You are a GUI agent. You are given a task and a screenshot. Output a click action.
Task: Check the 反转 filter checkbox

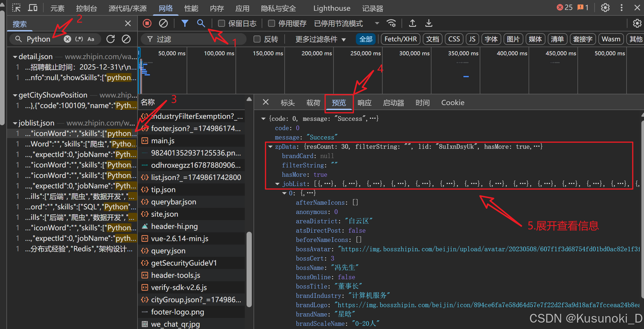click(257, 39)
